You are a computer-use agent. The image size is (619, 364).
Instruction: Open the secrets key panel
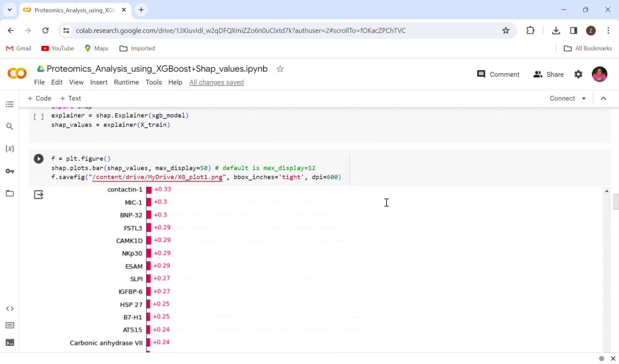click(10, 171)
